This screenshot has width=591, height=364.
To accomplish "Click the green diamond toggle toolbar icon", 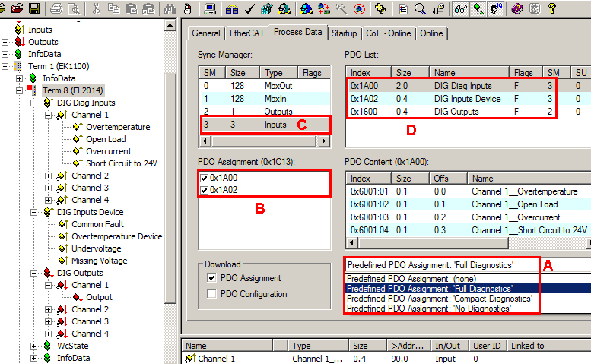I will (478, 8).
